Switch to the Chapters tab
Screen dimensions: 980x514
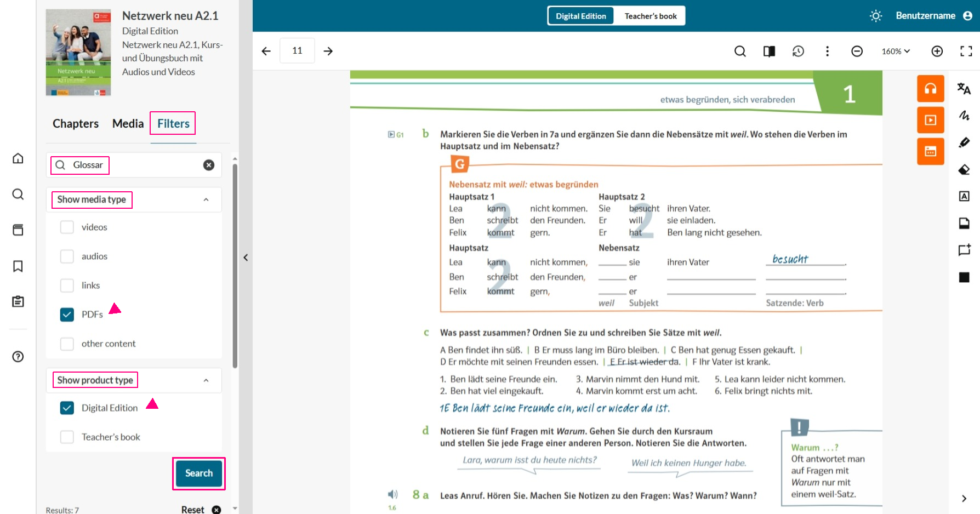point(76,124)
